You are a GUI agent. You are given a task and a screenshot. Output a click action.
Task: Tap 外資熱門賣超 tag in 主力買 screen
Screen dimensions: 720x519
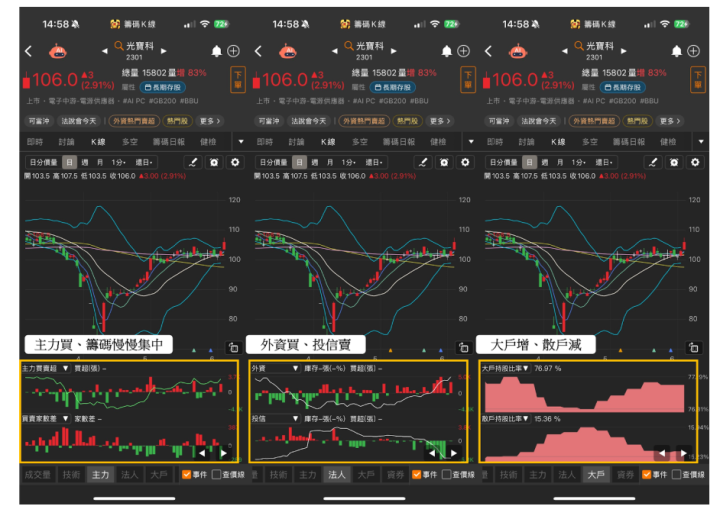[x=135, y=121]
